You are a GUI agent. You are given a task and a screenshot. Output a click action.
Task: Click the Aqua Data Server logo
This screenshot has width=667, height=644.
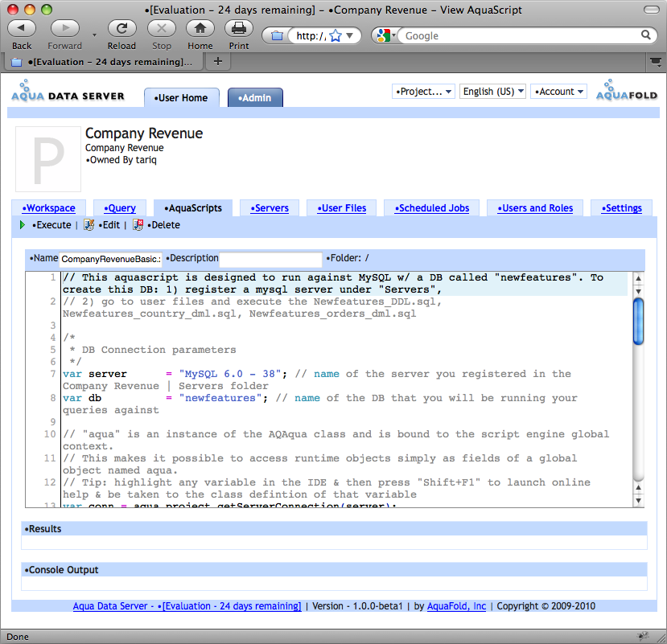(x=68, y=91)
